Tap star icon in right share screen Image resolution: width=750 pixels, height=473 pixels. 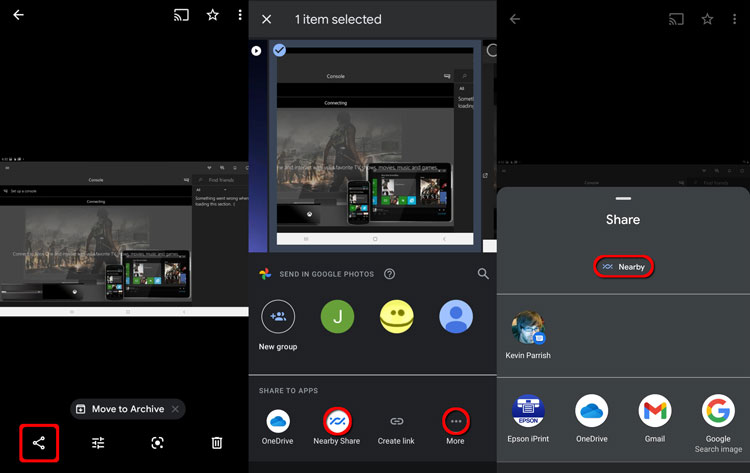coord(707,19)
